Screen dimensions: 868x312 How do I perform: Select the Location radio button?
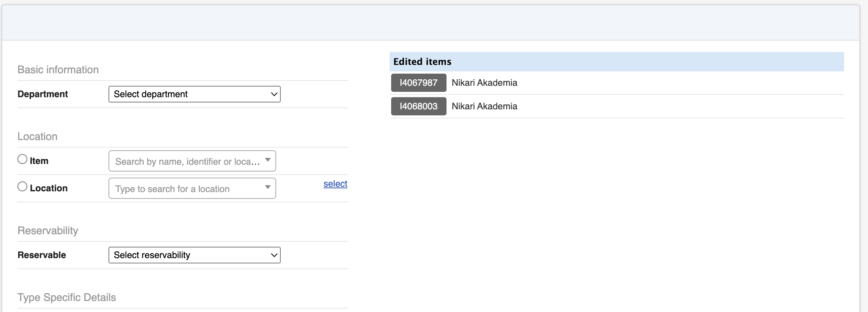click(x=22, y=186)
